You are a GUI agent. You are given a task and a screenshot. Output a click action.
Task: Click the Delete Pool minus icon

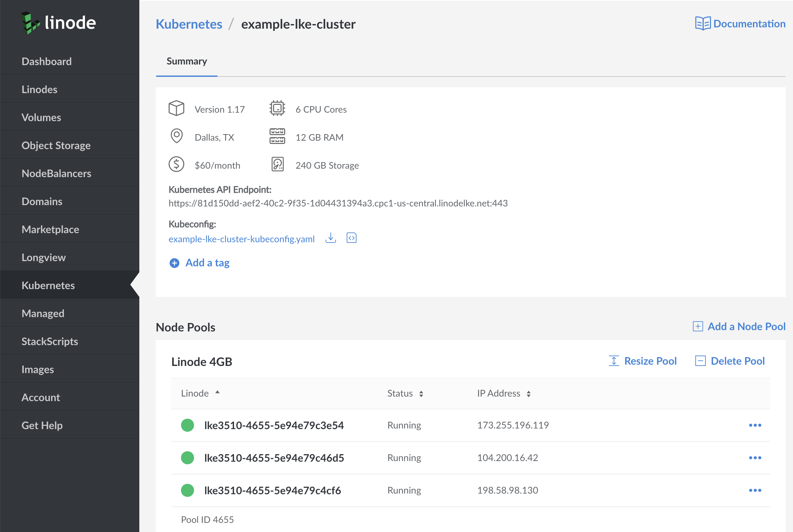(701, 361)
